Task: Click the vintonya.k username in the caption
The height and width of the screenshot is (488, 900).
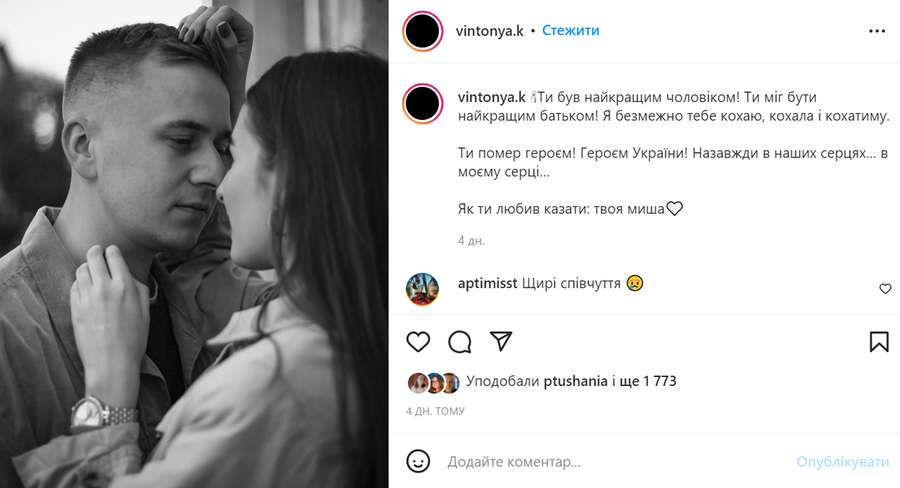Action: tap(492, 97)
